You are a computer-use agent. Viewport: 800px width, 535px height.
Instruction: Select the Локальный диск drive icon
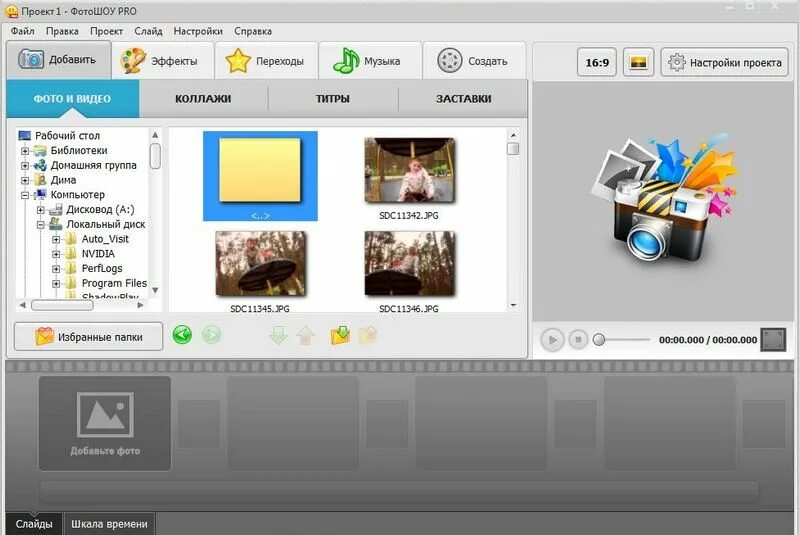click(x=56, y=224)
